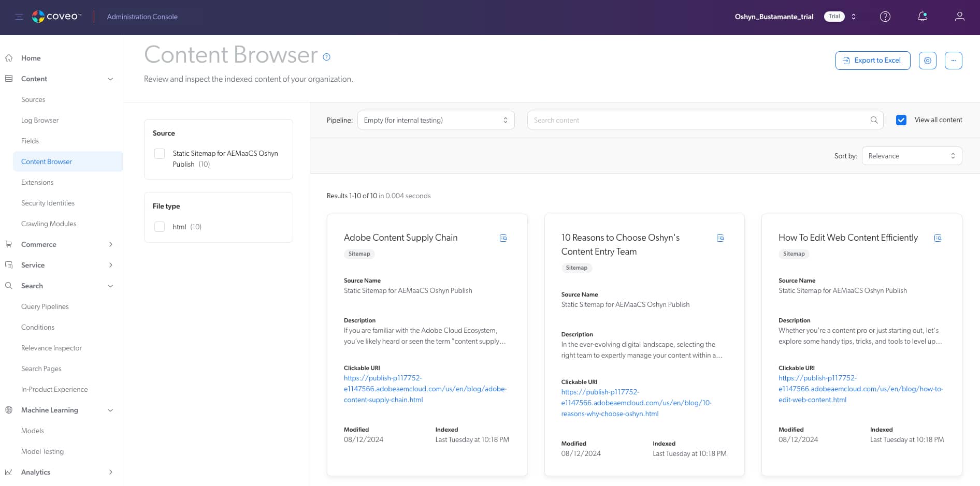
Task: Click the Export to Excel button
Action: pyautogui.click(x=872, y=60)
